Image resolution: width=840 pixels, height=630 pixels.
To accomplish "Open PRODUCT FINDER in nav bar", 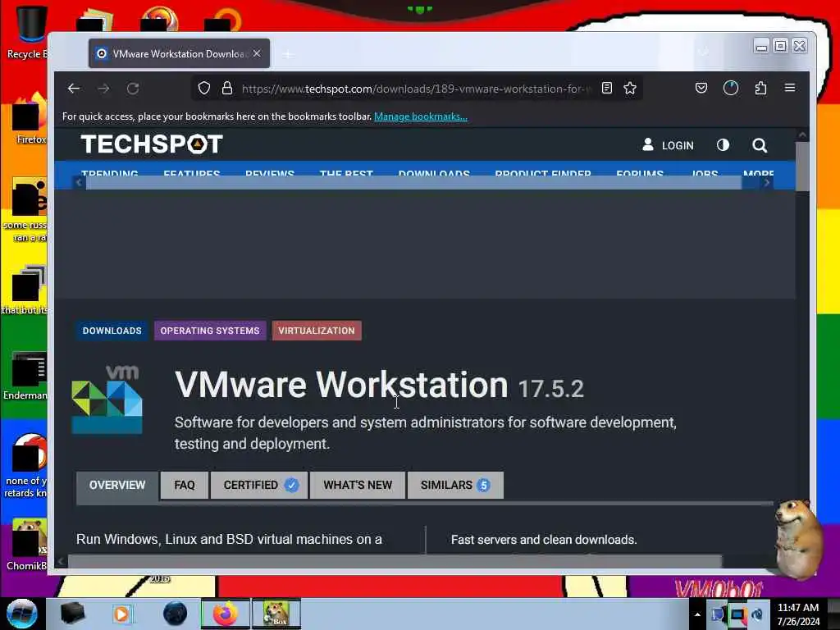I will pos(543,174).
